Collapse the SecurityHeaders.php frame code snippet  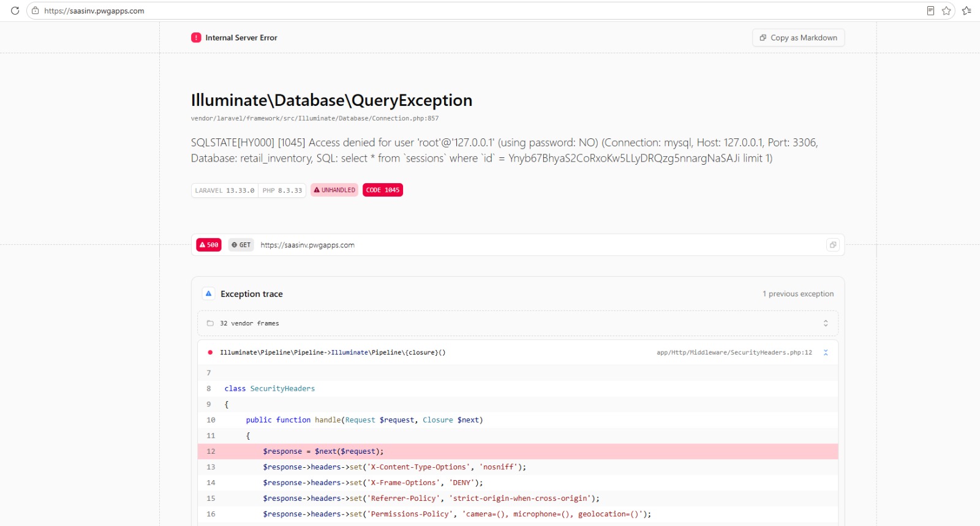tap(826, 353)
